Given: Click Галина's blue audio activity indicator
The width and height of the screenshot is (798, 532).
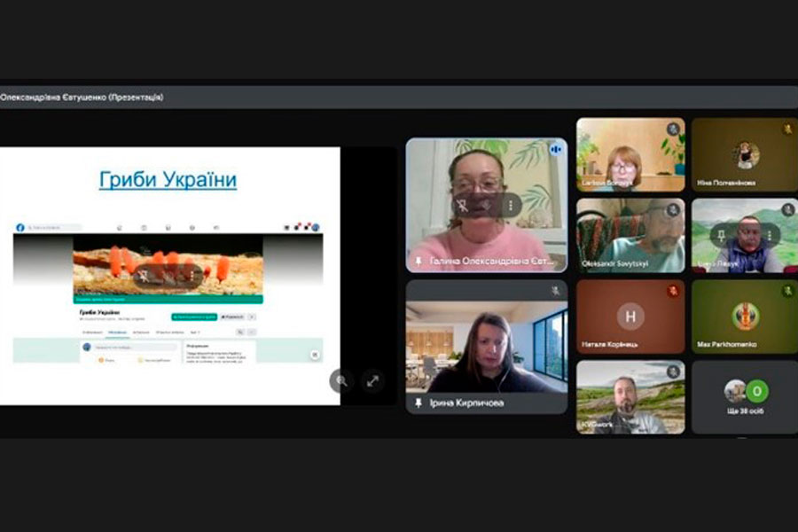Looking at the screenshot, I should tap(556, 150).
